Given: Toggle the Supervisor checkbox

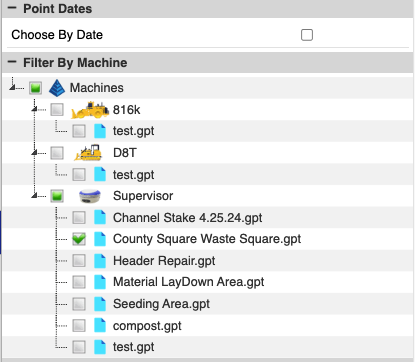Looking at the screenshot, I should coord(57,196).
